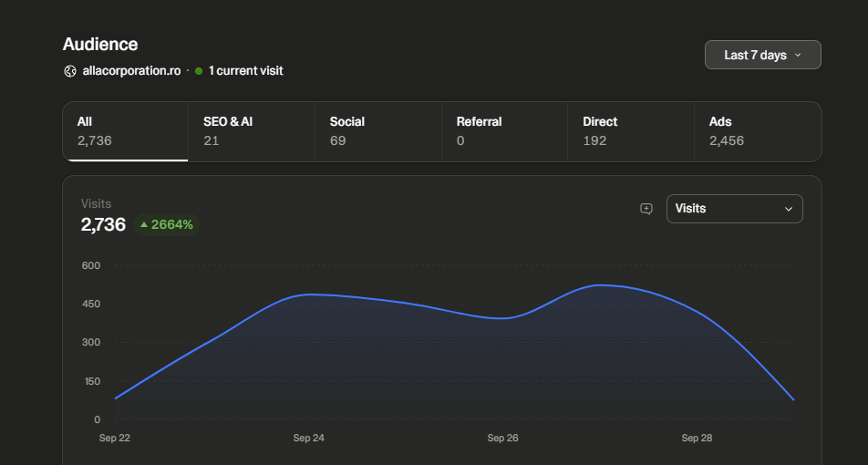The image size is (868, 465).
Task: Click the 1 current visit label
Action: coord(246,71)
